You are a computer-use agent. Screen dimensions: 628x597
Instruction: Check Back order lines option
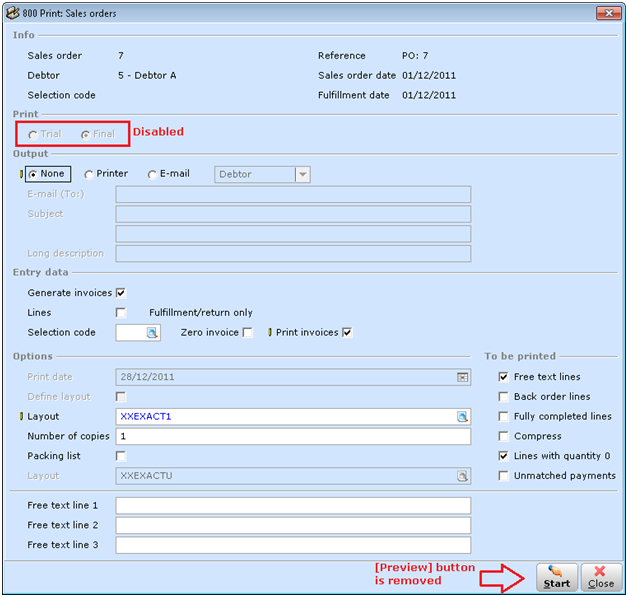point(503,397)
